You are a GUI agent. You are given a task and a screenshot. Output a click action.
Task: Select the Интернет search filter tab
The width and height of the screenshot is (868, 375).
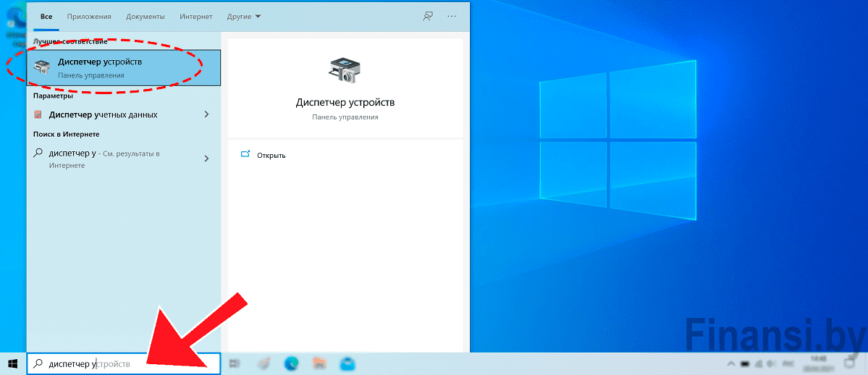(x=198, y=16)
